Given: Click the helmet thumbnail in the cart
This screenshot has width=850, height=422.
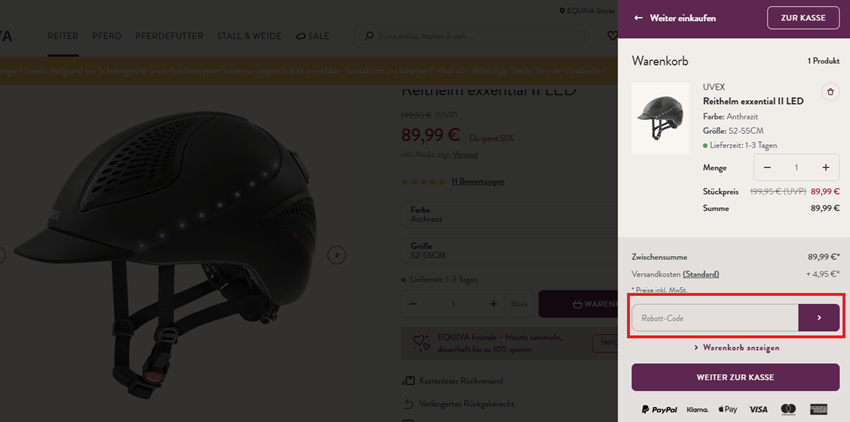Looking at the screenshot, I should (660, 117).
